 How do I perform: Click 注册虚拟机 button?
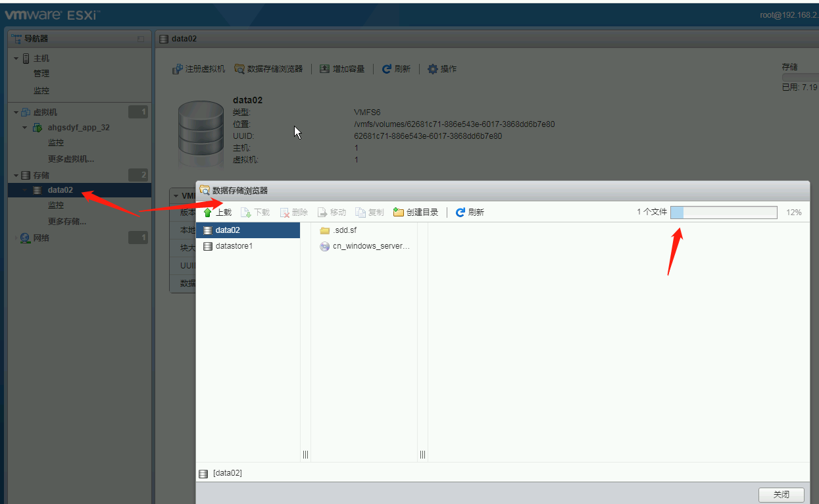click(x=199, y=68)
